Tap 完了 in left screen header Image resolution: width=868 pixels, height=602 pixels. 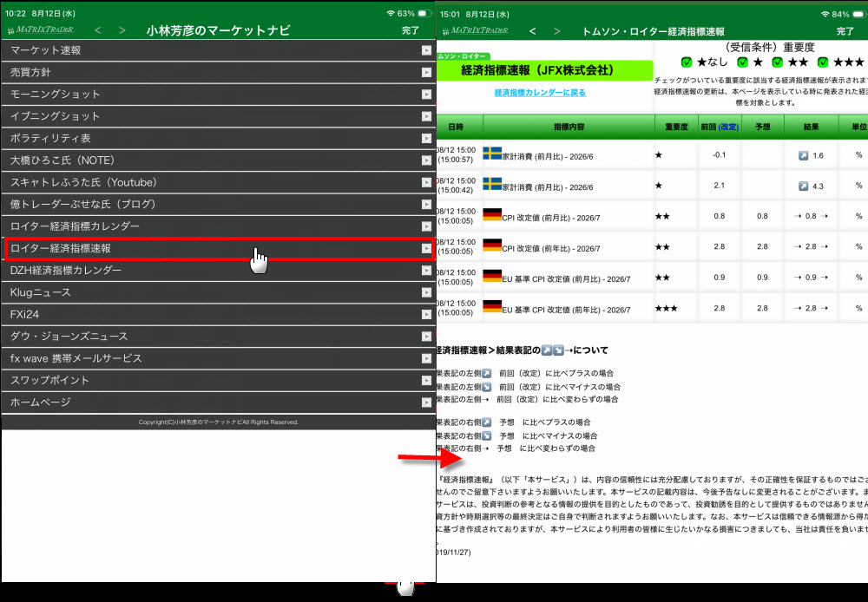(x=411, y=30)
